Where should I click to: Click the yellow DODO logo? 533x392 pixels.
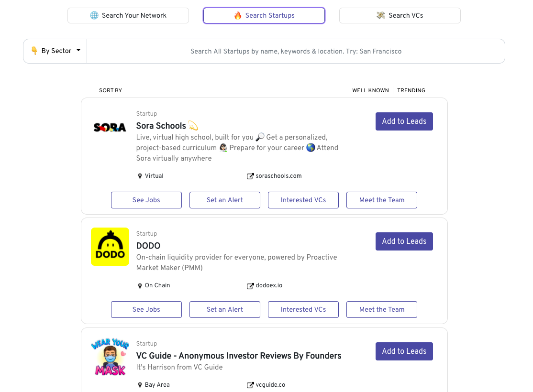110,247
